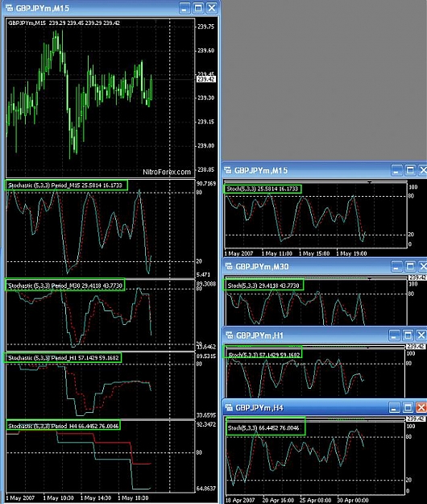Click the '18 Apr 2007' date label in H4 window
Viewport: 427px width, 504px height.
coord(240,500)
